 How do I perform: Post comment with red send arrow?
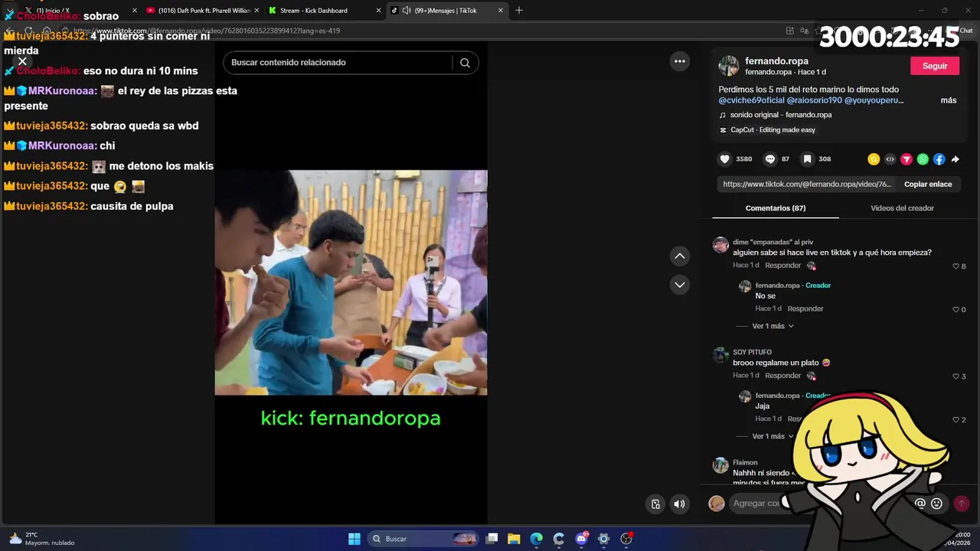pos(962,504)
